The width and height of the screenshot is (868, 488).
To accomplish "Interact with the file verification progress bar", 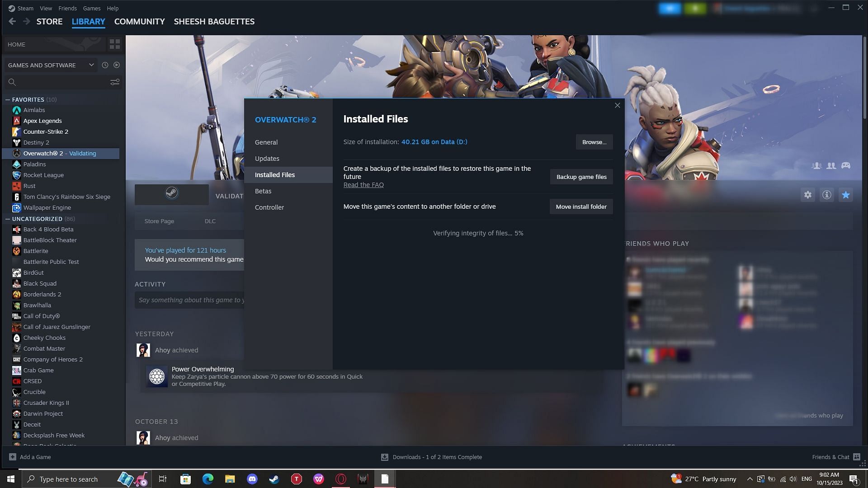I will point(477,233).
